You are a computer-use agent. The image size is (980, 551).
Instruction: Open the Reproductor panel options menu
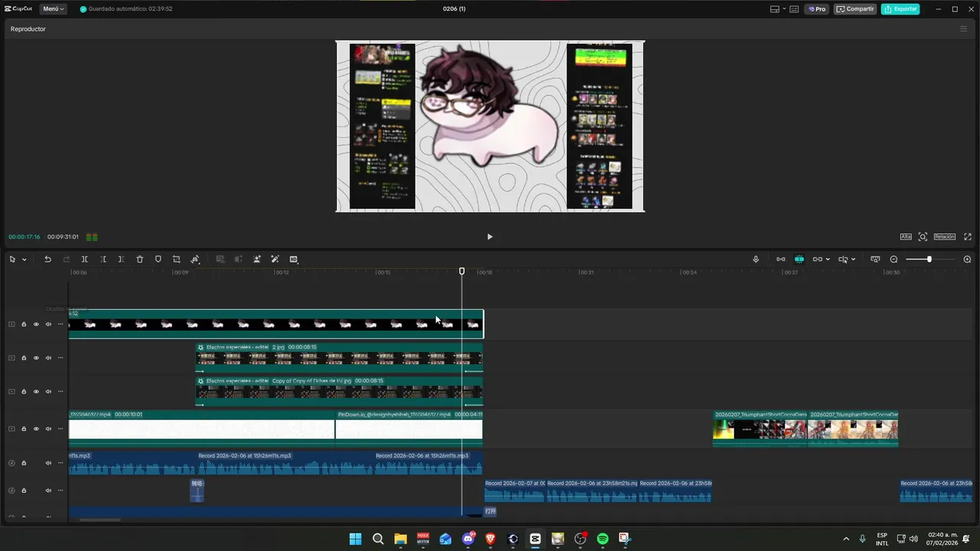tap(963, 29)
